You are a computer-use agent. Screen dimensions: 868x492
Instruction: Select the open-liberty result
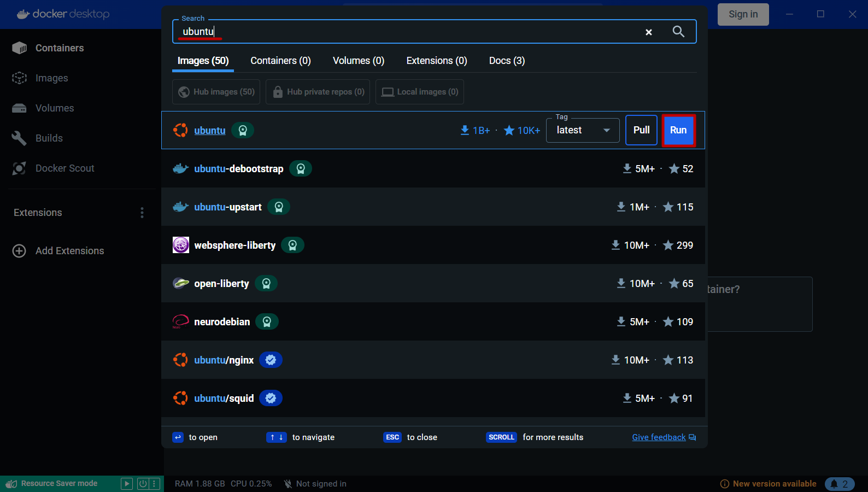pos(433,283)
